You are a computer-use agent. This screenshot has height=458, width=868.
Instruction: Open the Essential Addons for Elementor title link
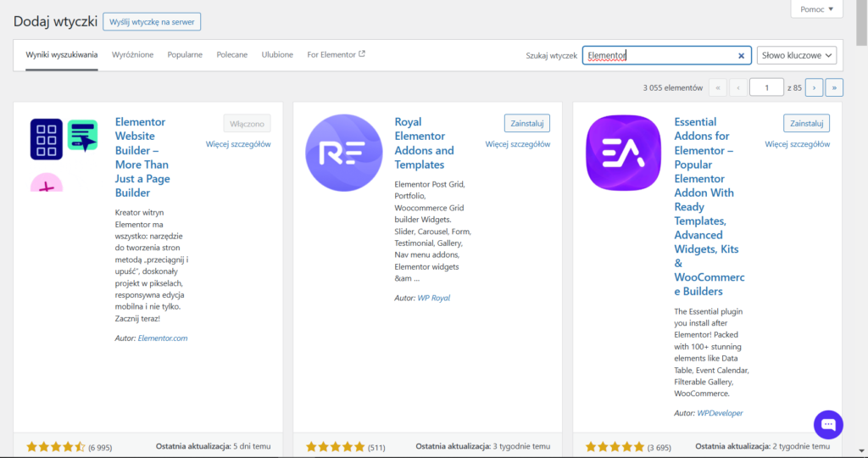(x=709, y=207)
